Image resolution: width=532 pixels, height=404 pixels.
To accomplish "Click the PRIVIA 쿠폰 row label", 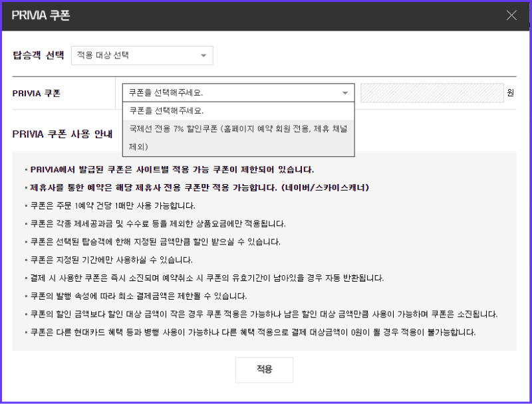I will click(x=37, y=93).
